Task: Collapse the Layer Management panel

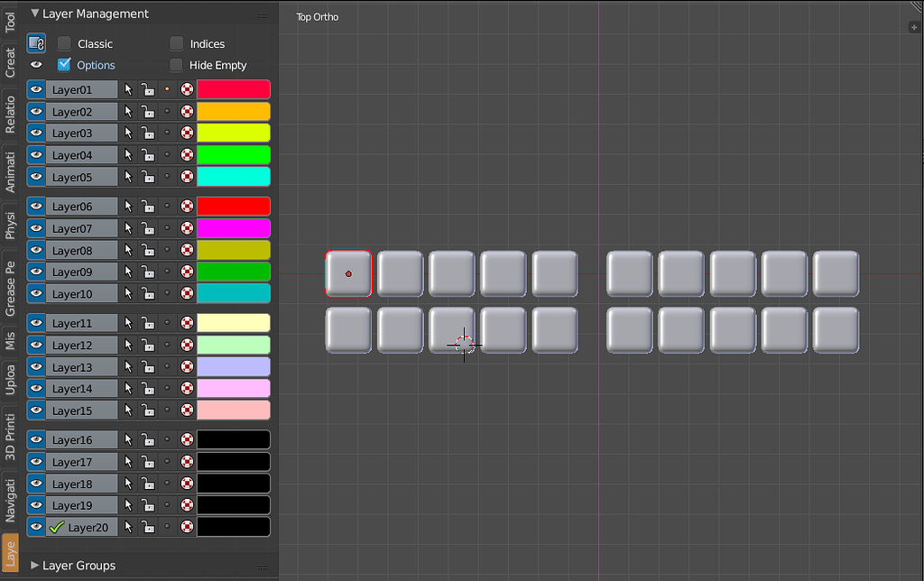Action: pos(35,13)
